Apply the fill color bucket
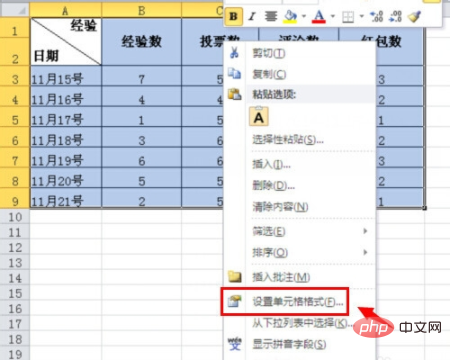 290,16
